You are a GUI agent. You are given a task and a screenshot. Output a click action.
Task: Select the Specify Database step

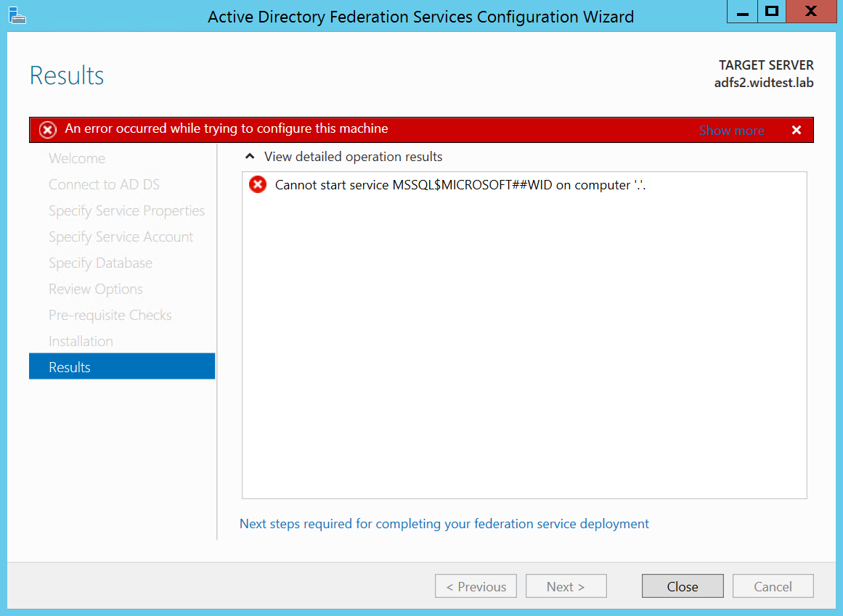100,263
